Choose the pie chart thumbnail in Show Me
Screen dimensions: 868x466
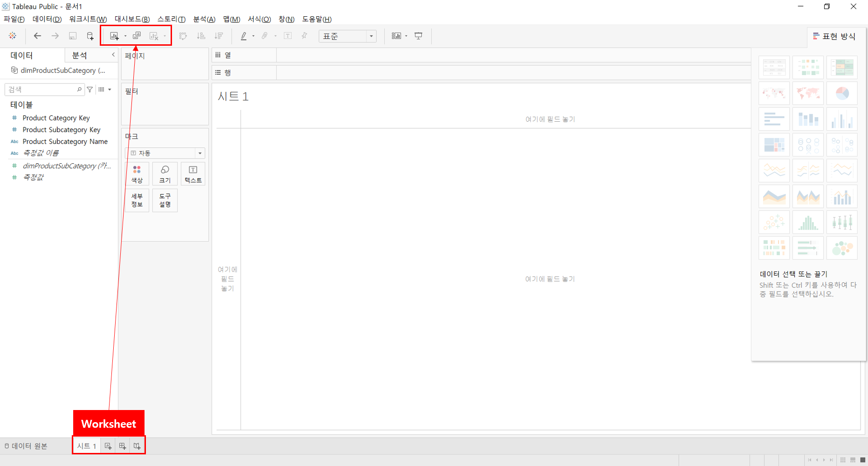(842, 93)
